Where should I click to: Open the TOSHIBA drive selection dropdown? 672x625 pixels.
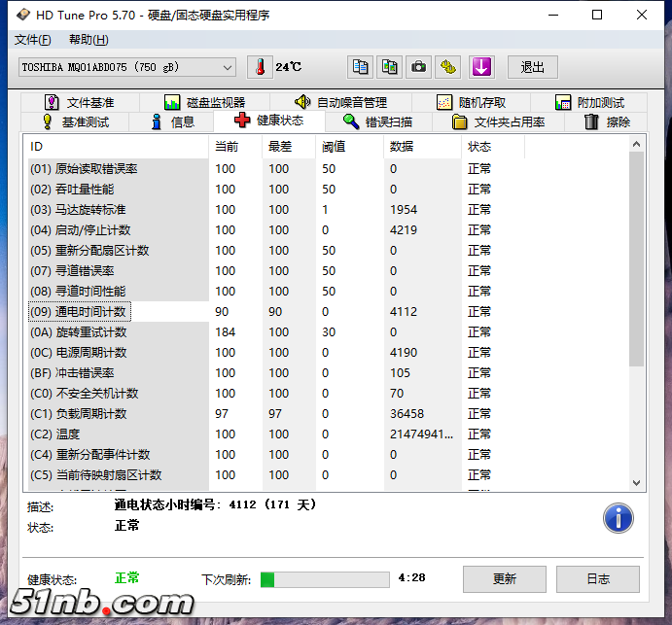click(127, 67)
